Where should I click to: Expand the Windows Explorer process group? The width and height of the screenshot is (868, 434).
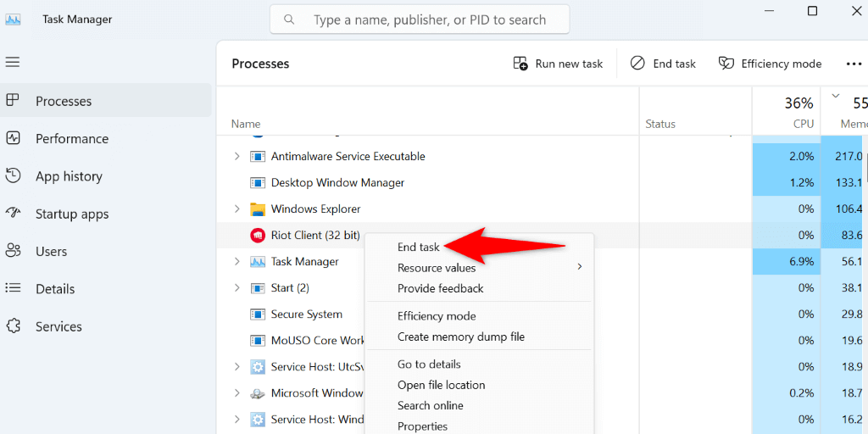click(236, 209)
